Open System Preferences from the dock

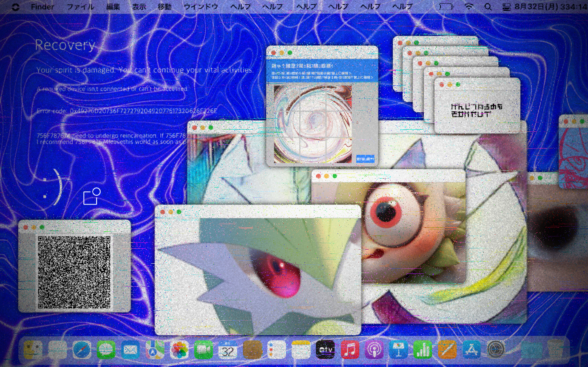coord(496,350)
